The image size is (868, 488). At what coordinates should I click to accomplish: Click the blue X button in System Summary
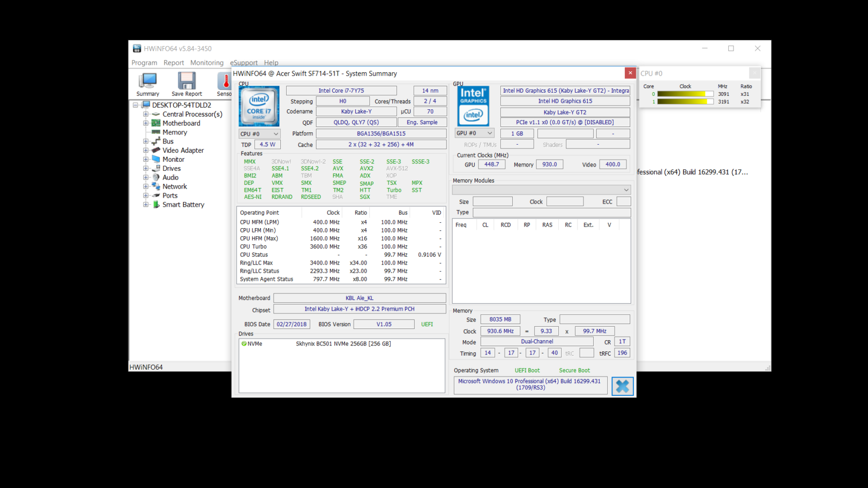click(622, 386)
